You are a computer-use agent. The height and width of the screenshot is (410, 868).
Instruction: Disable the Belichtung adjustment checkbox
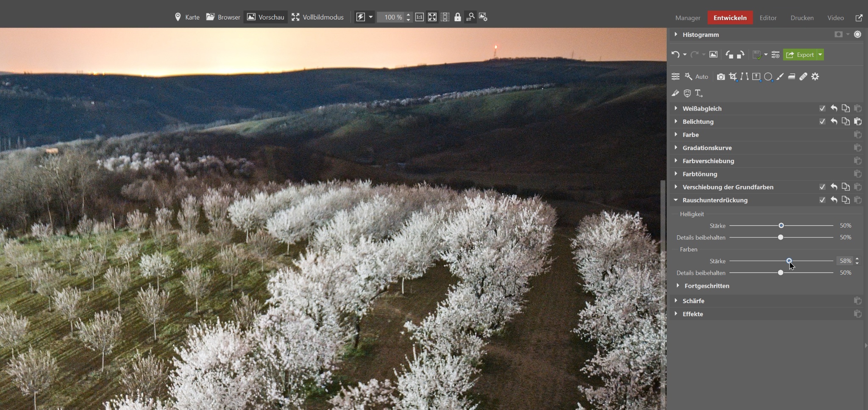[822, 122]
